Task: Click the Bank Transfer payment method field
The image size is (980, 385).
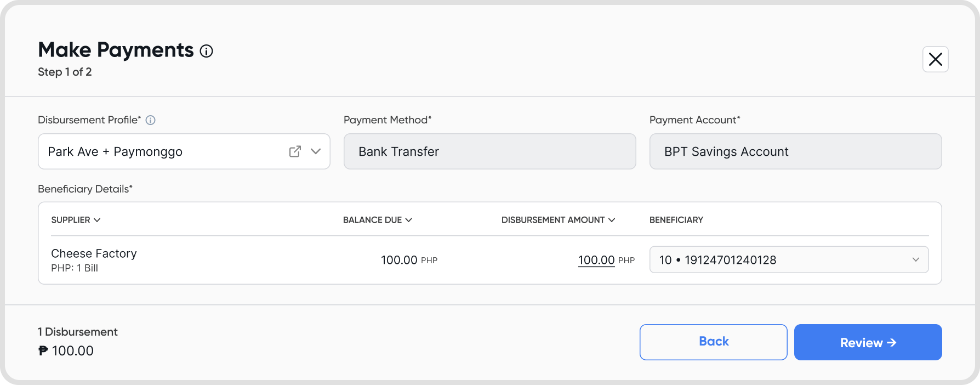Action: 489,151
